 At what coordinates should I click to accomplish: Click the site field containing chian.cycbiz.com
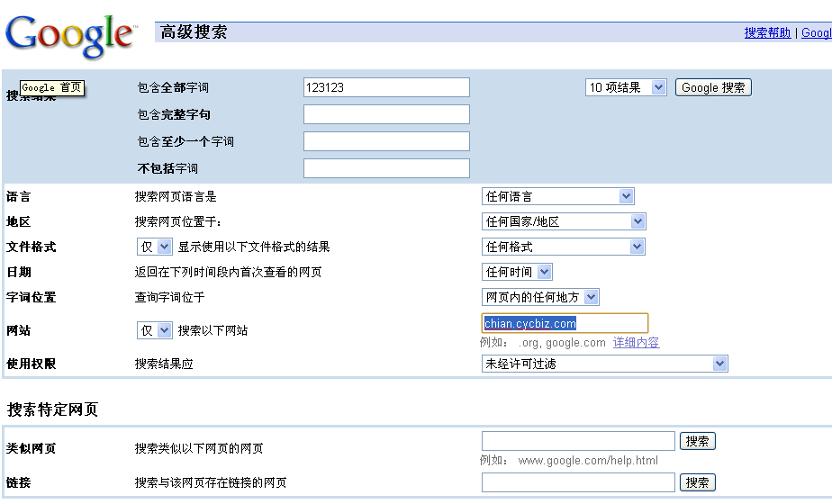click(x=565, y=323)
